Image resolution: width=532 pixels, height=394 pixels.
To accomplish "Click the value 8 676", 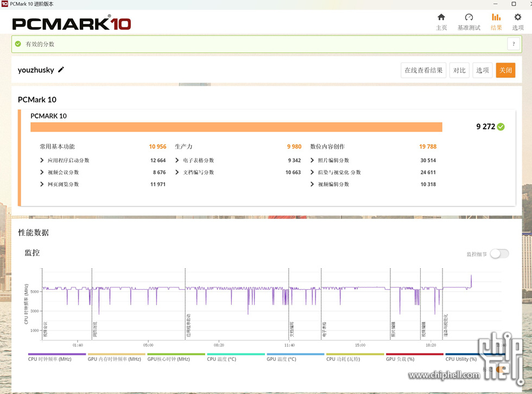I will coord(159,172).
